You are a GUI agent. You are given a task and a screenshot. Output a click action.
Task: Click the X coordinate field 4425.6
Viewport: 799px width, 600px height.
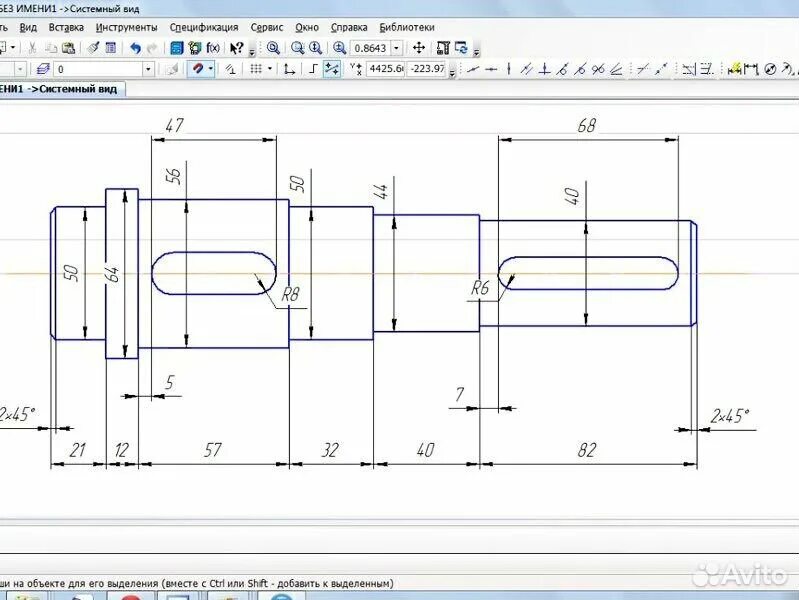(386, 68)
